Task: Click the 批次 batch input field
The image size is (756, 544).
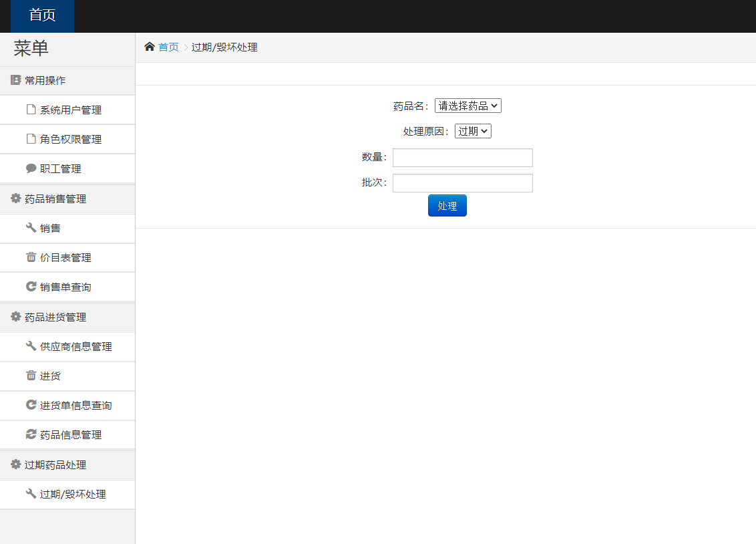Action: click(462, 182)
